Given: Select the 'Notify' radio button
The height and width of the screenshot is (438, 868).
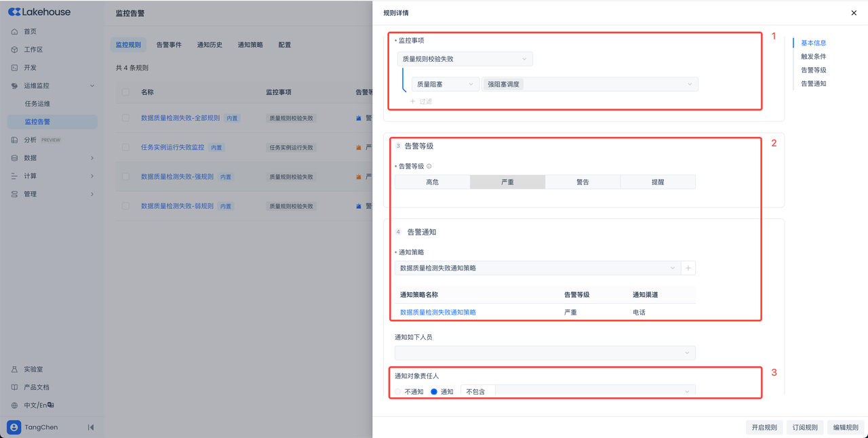Looking at the screenshot, I should coord(434,391).
